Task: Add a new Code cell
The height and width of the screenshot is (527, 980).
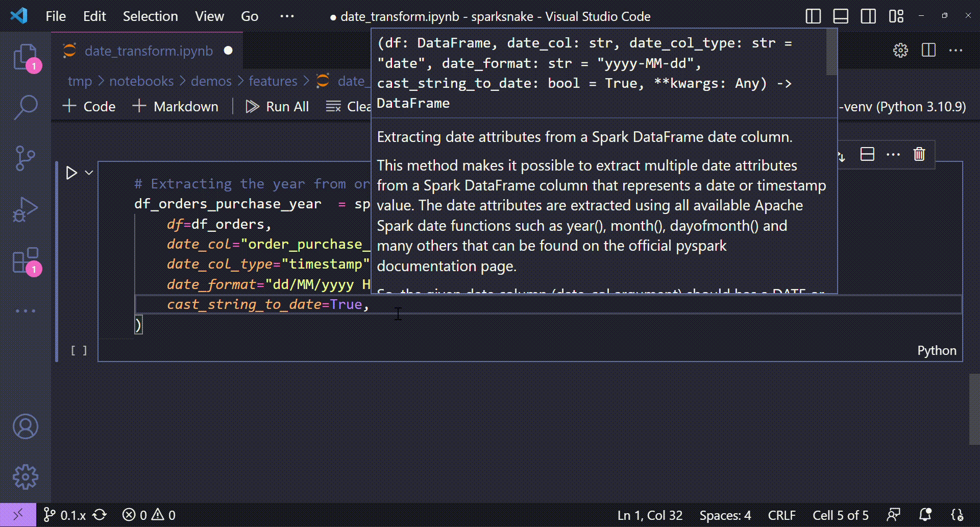Action: point(89,106)
